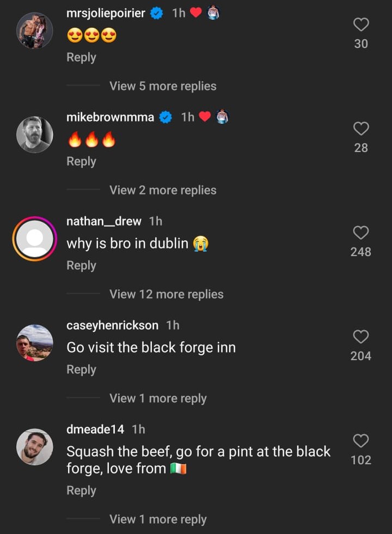Expand 'View 5 more replies'

(x=163, y=86)
